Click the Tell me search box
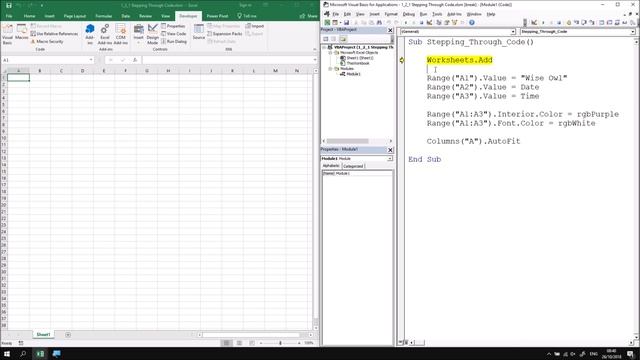Viewport: 640px width, 360px height. (x=247, y=16)
